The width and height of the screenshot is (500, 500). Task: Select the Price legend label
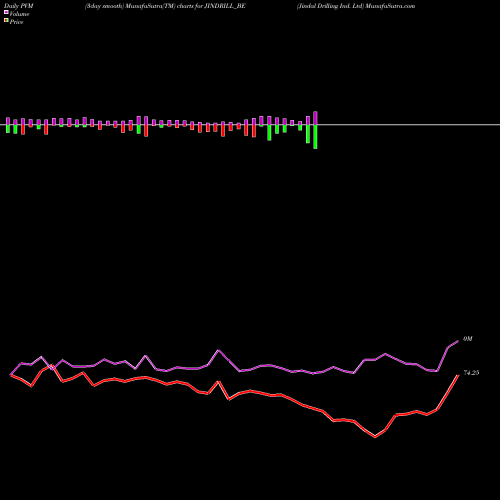[16, 22]
